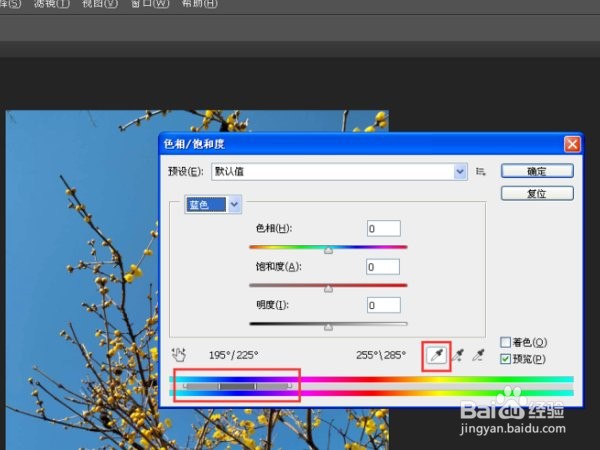The width and height of the screenshot is (600, 450).
Task: Click the 明度 value input field
Action: pos(384,305)
